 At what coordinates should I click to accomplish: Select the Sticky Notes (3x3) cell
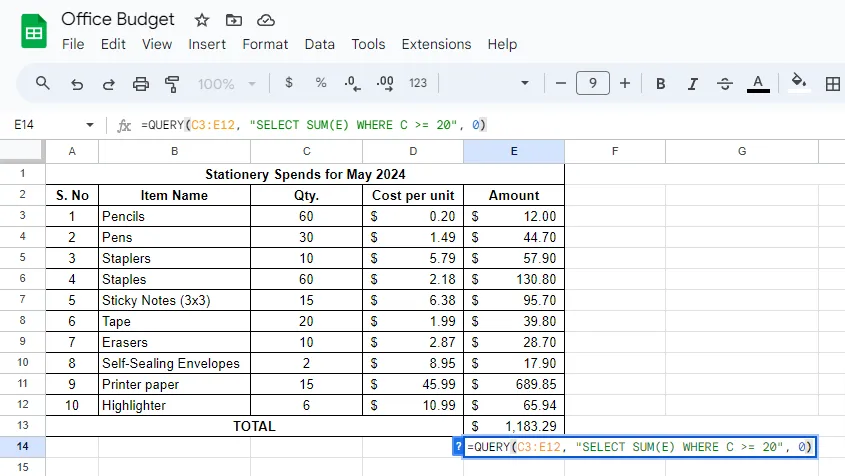coord(174,300)
